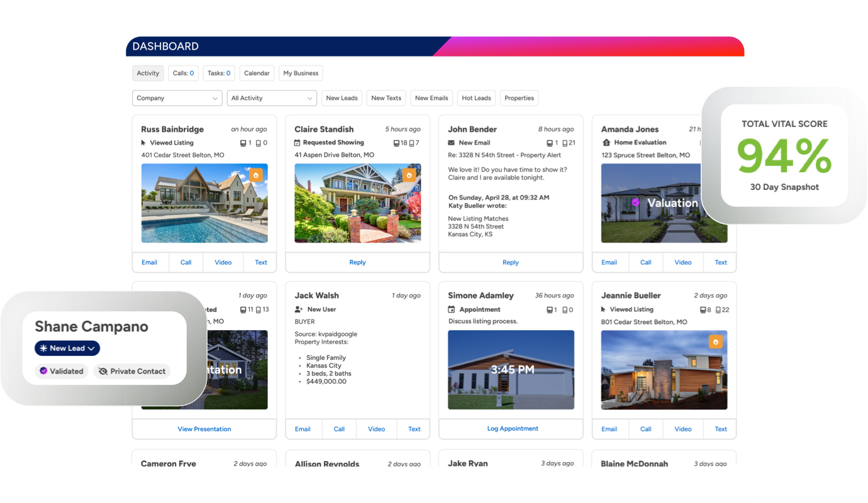868x503 pixels.
Task: Open the New Lead status dropdown
Action: [67, 348]
